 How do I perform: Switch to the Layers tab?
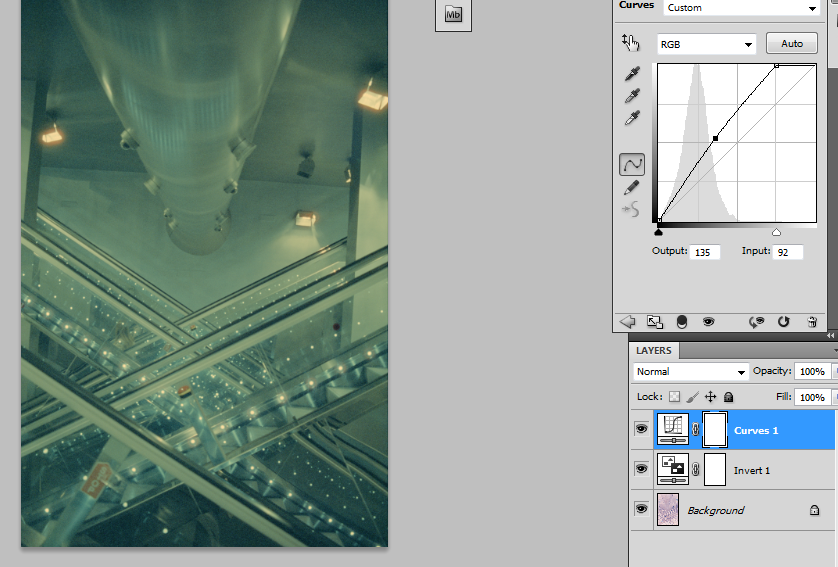coord(654,351)
